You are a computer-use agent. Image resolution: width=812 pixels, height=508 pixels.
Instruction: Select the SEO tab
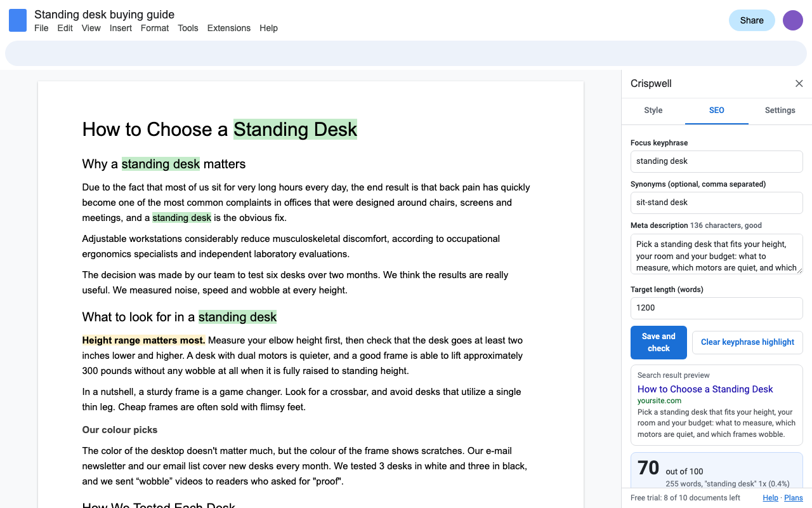[x=717, y=110]
